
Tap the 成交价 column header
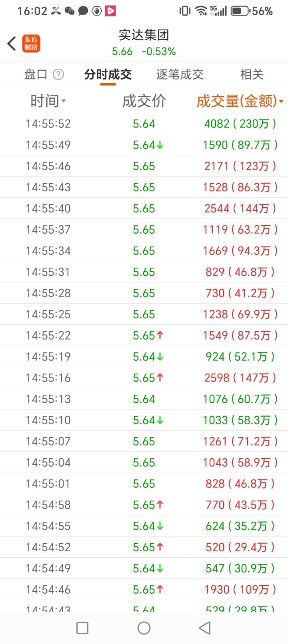point(144,101)
